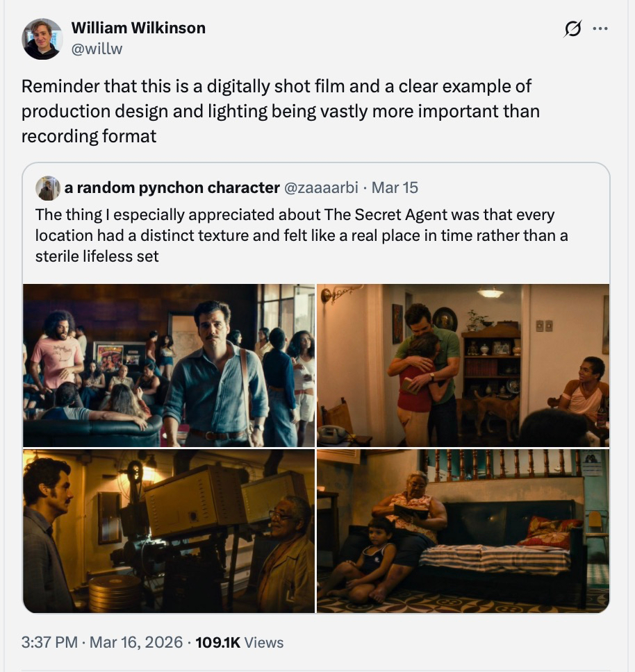
Task: Click the 3:37 PM timestamp
Action: click(x=49, y=642)
